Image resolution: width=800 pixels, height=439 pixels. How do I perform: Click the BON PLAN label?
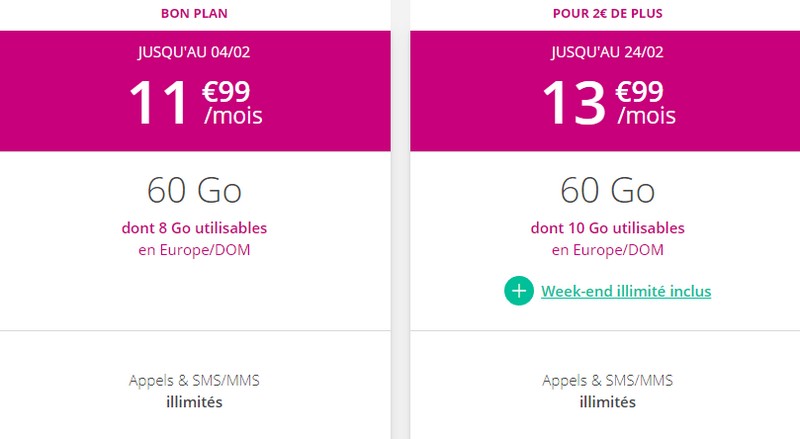tap(194, 13)
